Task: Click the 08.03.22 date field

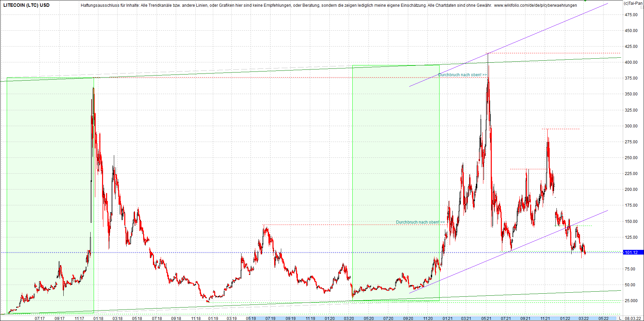Action: point(633,318)
